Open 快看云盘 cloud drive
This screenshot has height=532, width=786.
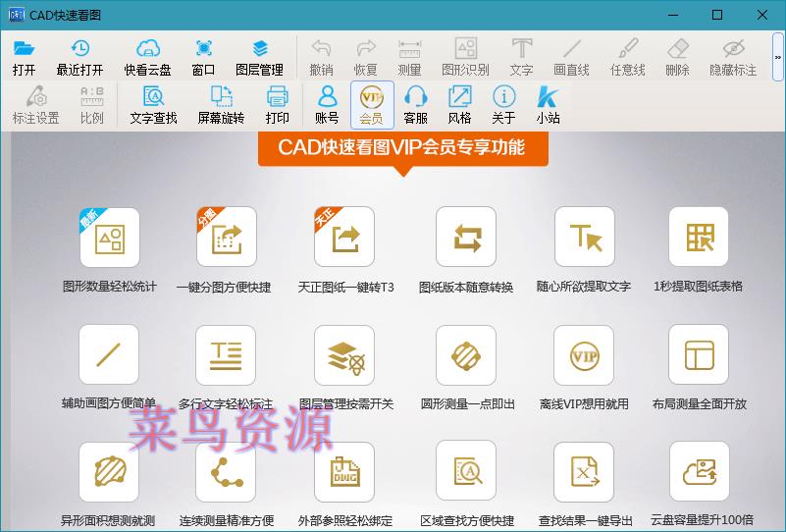[148, 57]
